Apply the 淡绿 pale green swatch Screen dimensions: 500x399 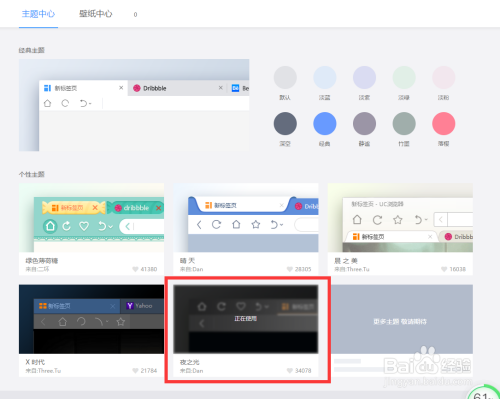pyautogui.click(x=404, y=77)
